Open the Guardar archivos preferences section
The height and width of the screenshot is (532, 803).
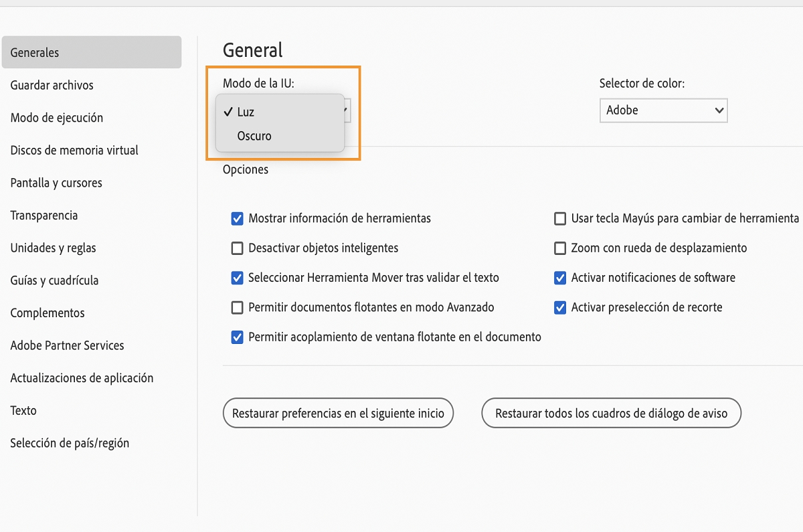click(52, 85)
